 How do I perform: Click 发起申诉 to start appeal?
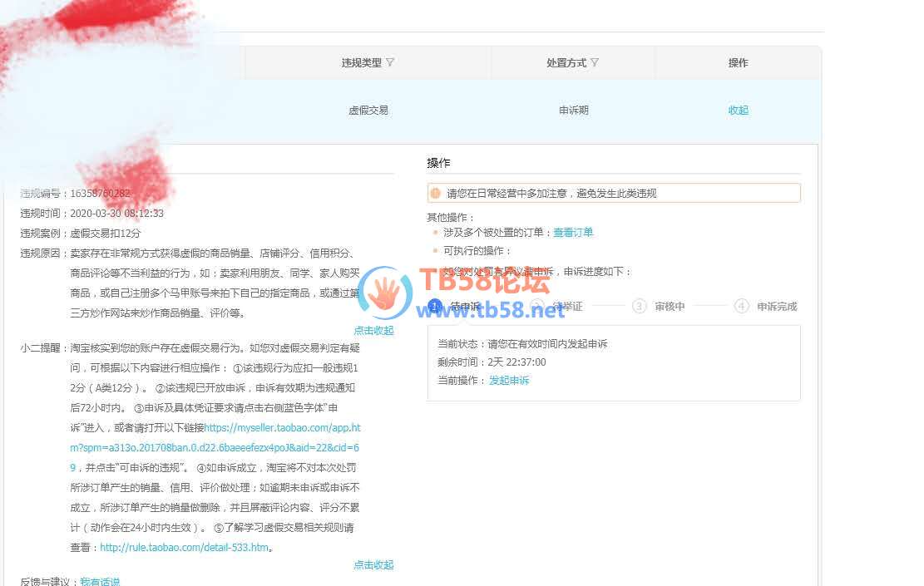[508, 381]
